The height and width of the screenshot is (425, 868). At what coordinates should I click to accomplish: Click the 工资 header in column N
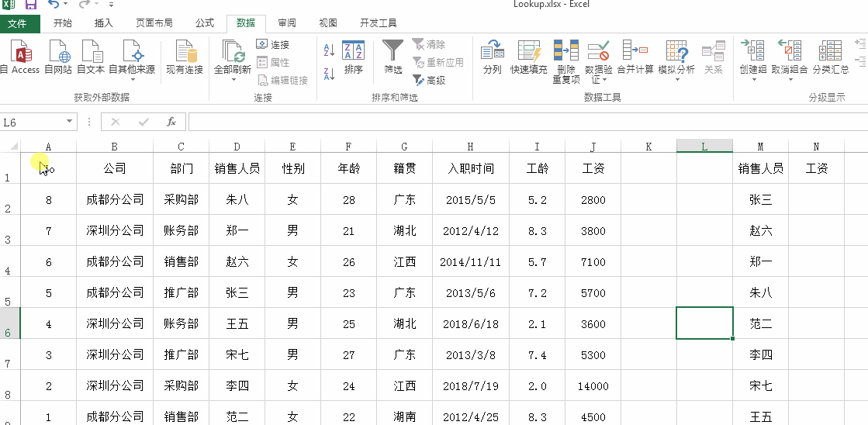point(817,169)
